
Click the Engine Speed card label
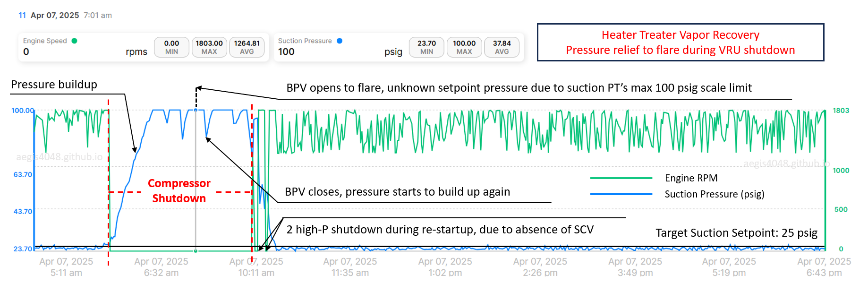point(45,41)
